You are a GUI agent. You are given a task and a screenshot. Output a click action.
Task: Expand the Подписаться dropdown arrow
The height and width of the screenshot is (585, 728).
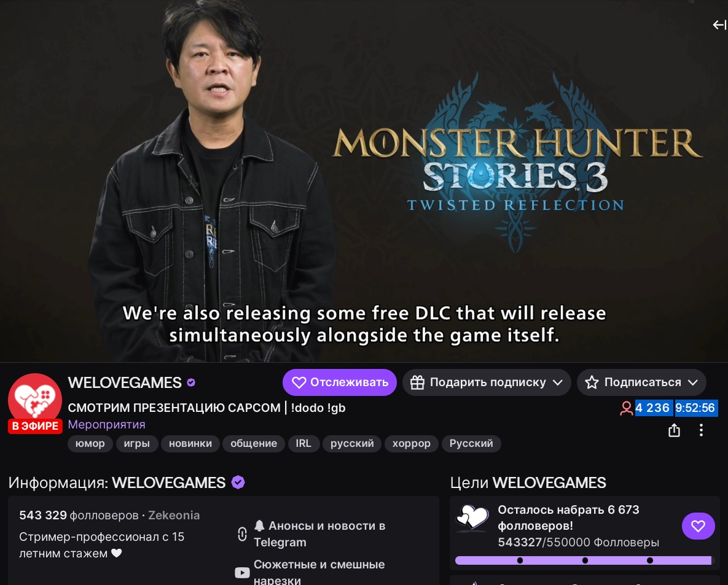[x=693, y=382]
